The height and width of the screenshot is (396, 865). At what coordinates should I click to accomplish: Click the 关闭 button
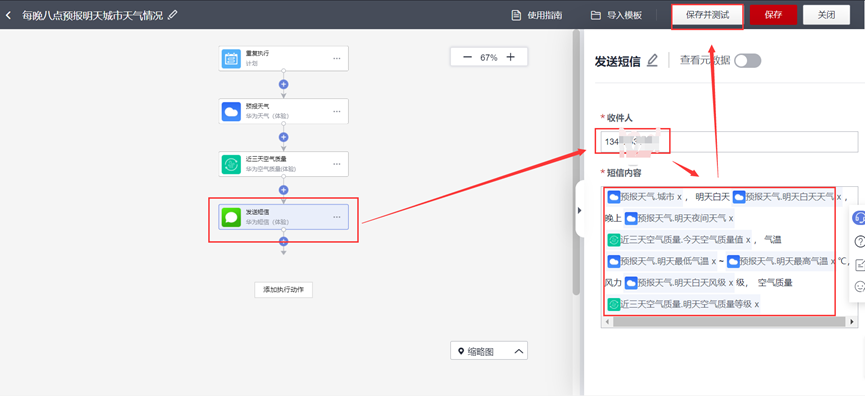[826, 15]
